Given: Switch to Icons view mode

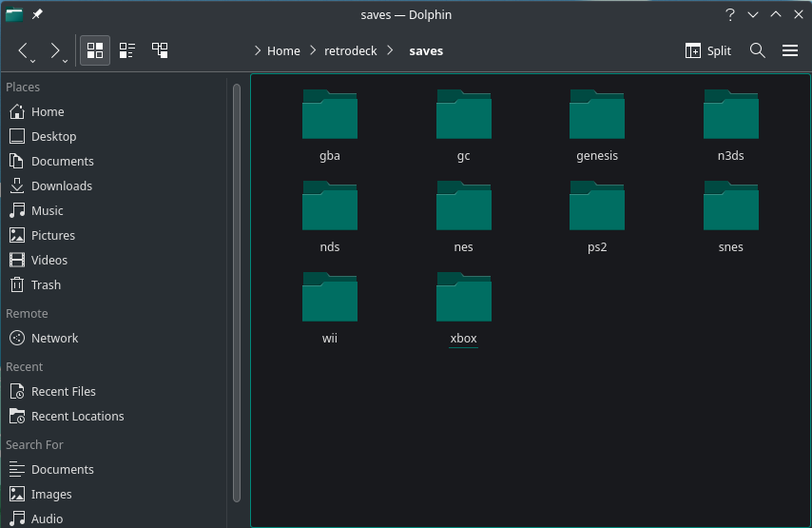Looking at the screenshot, I should click(x=95, y=50).
